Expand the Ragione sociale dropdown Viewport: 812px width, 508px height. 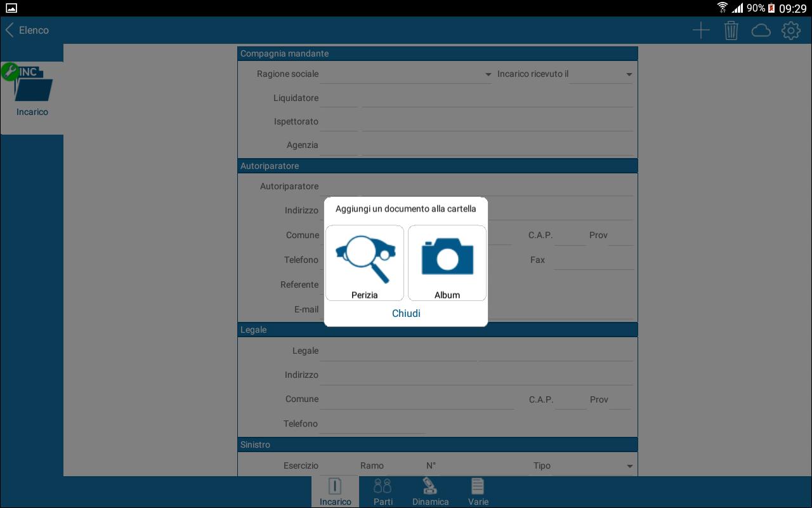click(406, 74)
